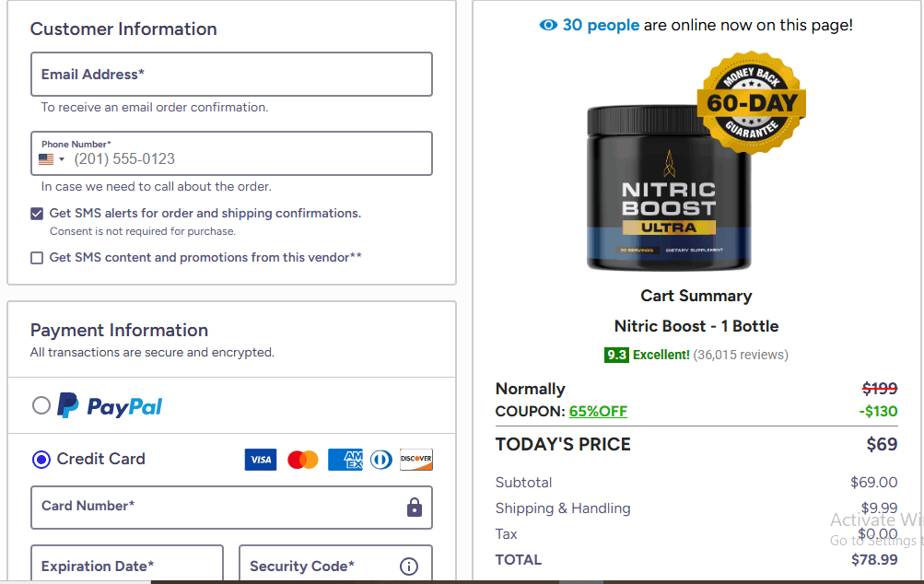924x584 pixels.
Task: Click the Diners Club icon
Action: (380, 459)
